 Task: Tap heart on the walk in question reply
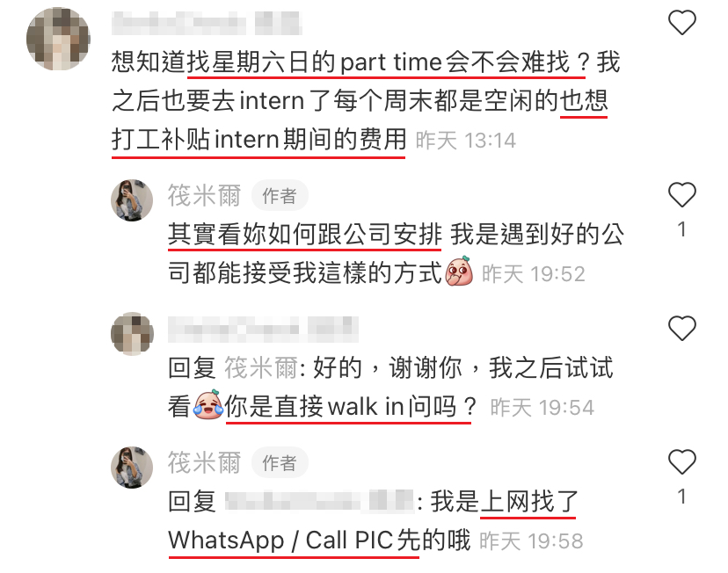click(681, 328)
